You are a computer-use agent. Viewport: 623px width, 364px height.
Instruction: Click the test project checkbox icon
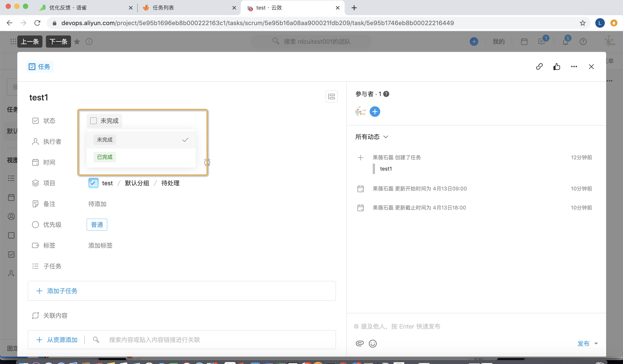[93, 183]
